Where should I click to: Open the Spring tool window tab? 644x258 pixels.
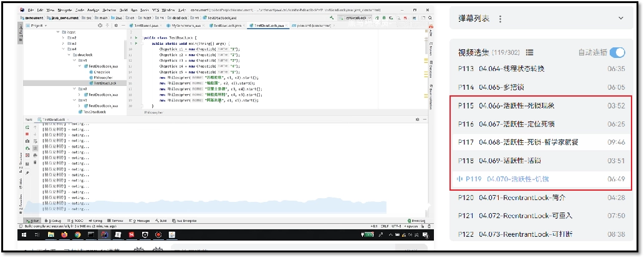point(95,221)
